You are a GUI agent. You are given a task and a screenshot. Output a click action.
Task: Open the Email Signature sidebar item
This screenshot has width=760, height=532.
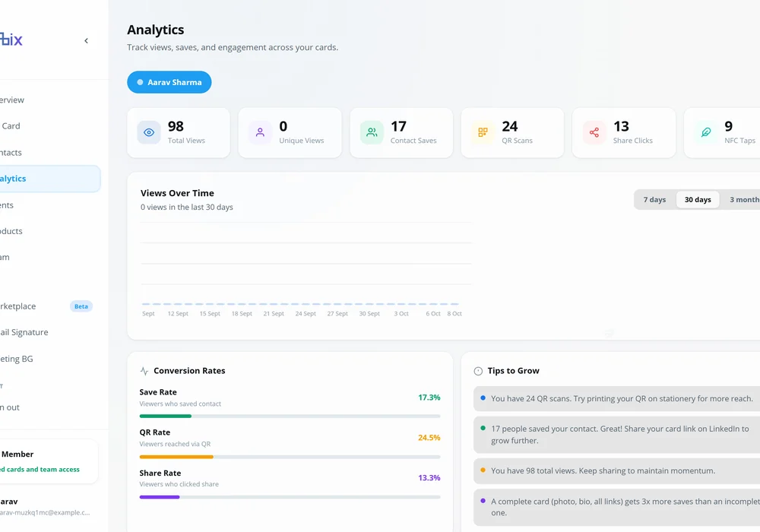[49, 332]
